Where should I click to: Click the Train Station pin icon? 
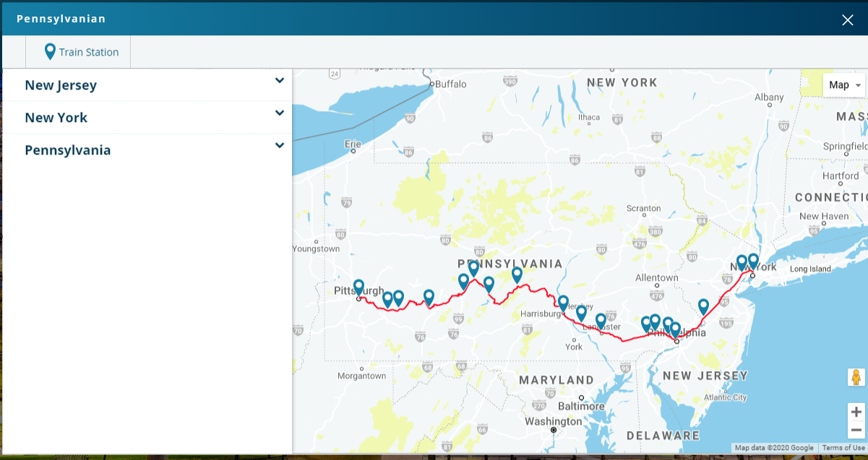point(50,51)
